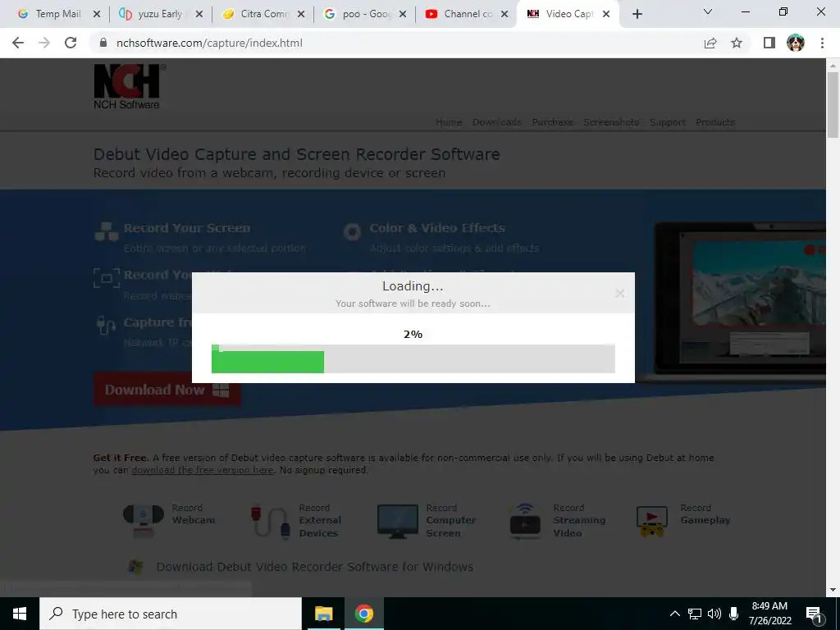840x630 pixels.
Task: Open the notification center icon
Action: click(814, 614)
